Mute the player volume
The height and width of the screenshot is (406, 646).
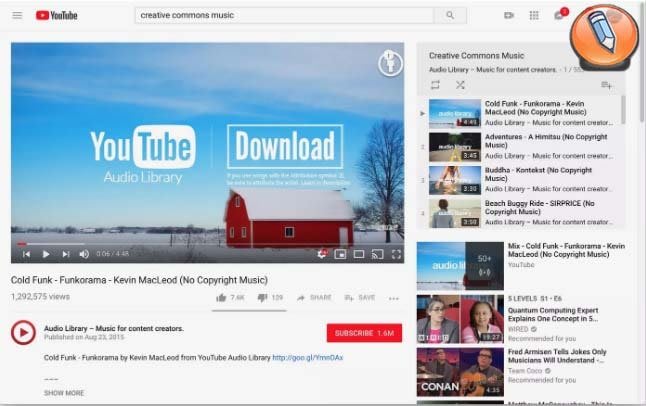click(x=84, y=254)
